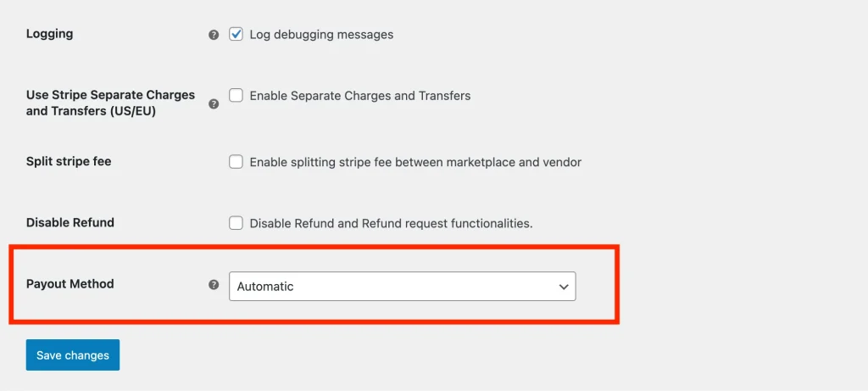Click the help icon beside Logging
The height and width of the screenshot is (391, 868).
point(214,35)
